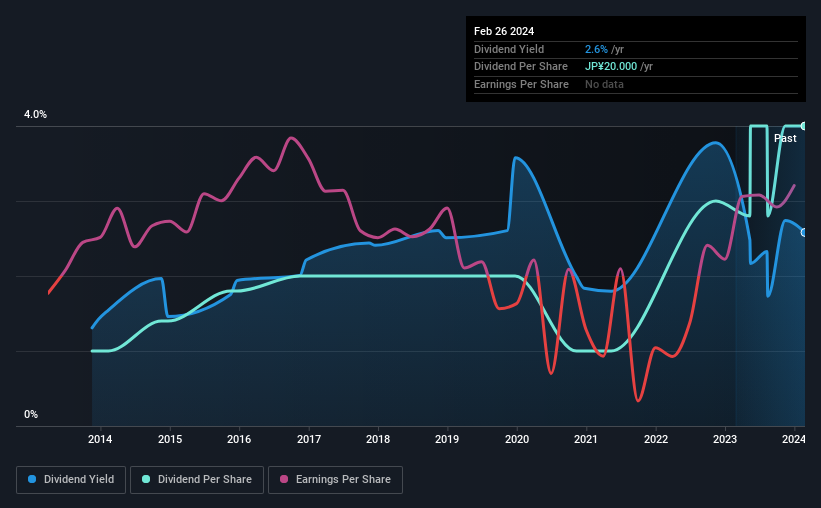Click the teal Dividend Per Share legend dot
Image resolution: width=821 pixels, height=508 pixels.
tap(146, 479)
